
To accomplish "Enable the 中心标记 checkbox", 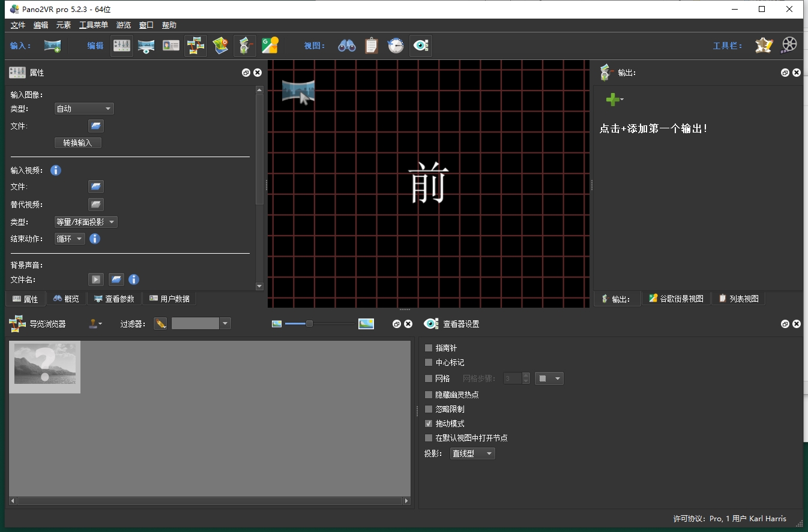I will [429, 362].
